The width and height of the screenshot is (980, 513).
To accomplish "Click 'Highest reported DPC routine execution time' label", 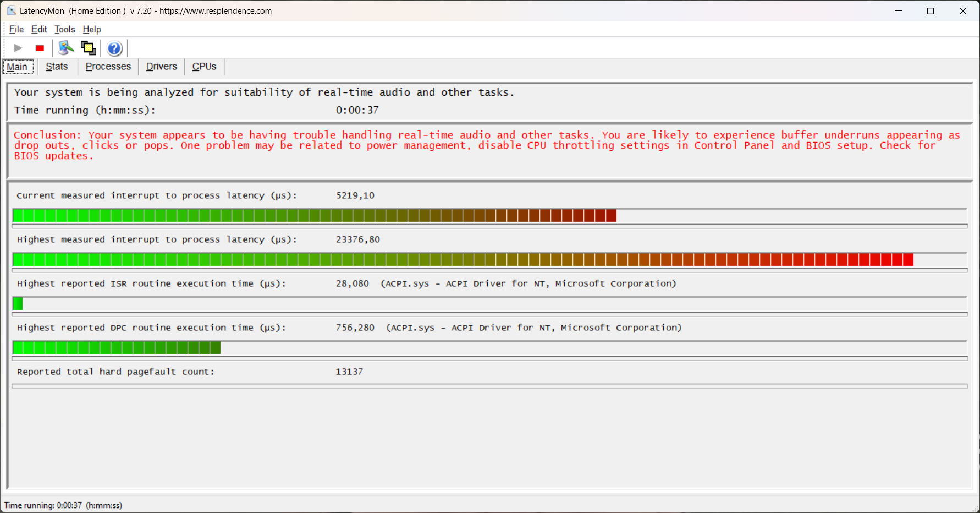I will click(151, 328).
